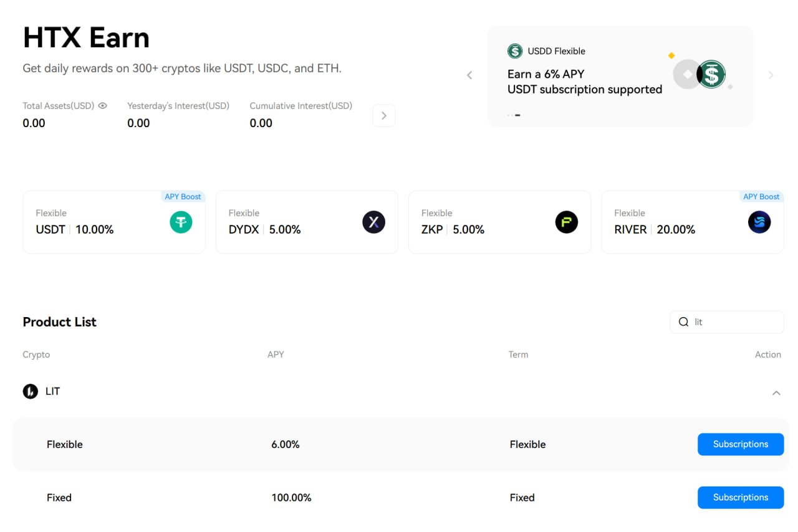Click the LIT coin icon in list
Viewport: 798px width, 532px height.
coord(30,392)
